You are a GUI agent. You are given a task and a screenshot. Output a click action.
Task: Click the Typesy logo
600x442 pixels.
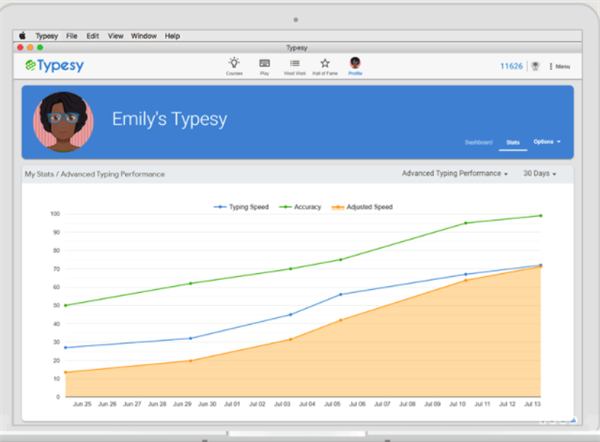(x=54, y=66)
